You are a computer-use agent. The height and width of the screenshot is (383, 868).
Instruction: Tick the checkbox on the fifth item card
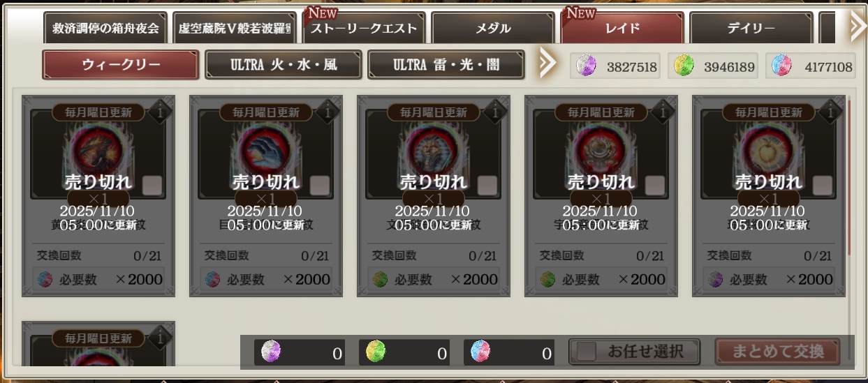823,186
